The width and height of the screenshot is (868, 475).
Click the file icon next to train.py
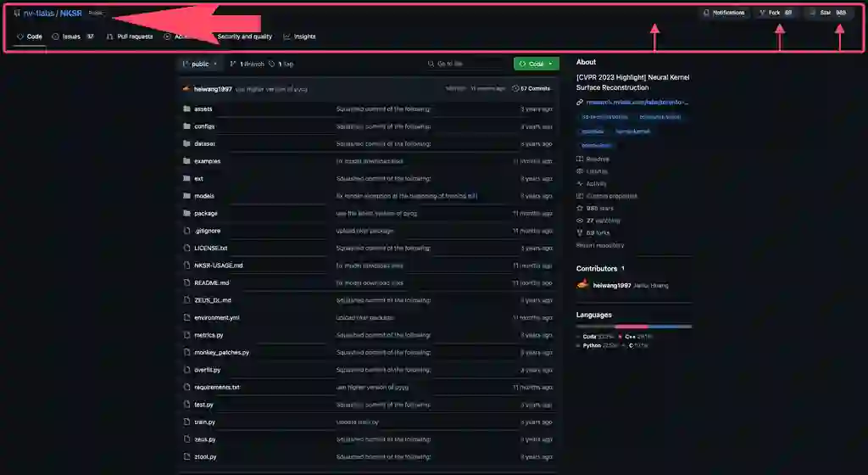coord(186,422)
